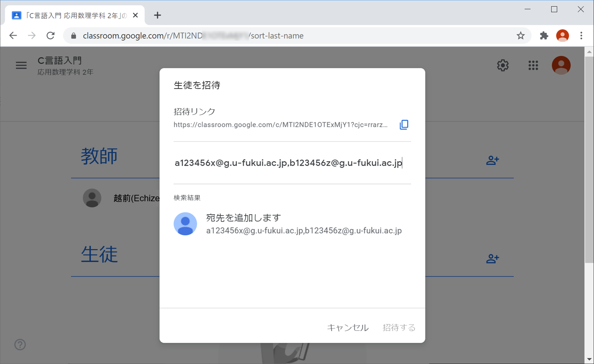Open the Google apps grid
This screenshot has height=364, width=594.
(x=533, y=65)
